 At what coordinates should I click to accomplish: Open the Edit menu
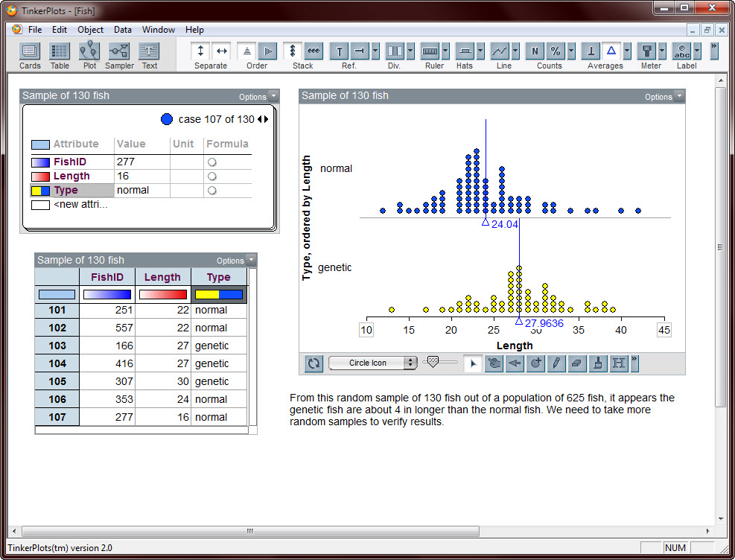coord(60,30)
